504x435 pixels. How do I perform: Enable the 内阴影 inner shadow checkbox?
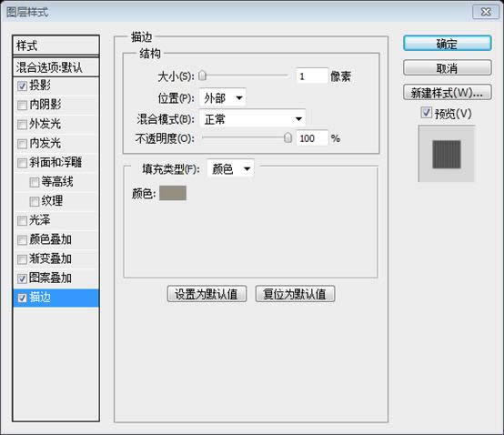coord(22,106)
